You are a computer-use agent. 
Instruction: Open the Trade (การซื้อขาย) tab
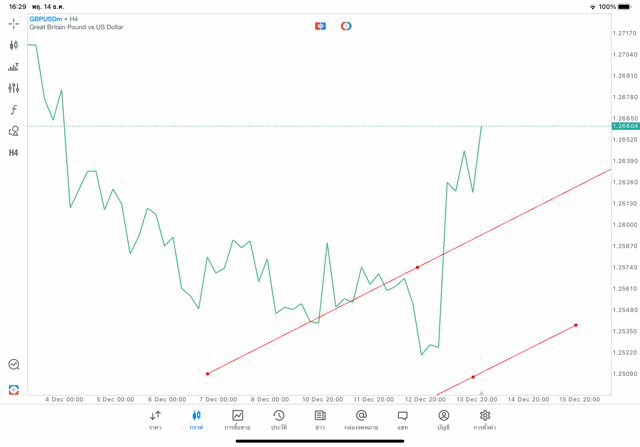coord(237,420)
